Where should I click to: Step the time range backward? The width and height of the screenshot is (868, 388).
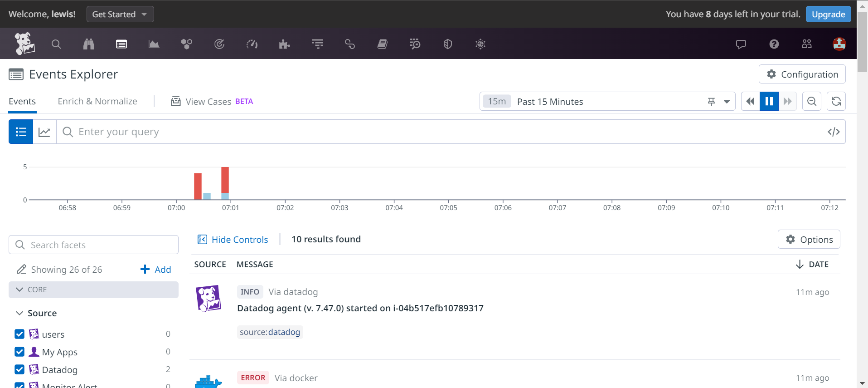[x=751, y=101]
